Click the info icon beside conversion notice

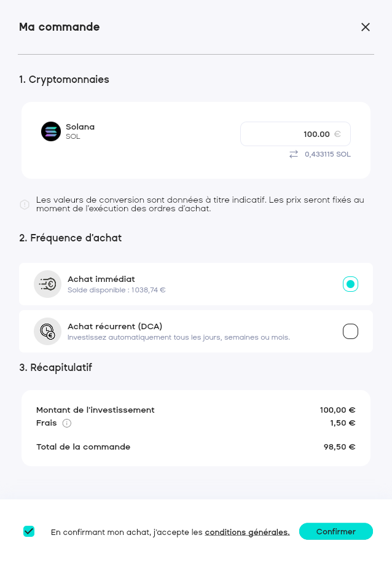(25, 205)
